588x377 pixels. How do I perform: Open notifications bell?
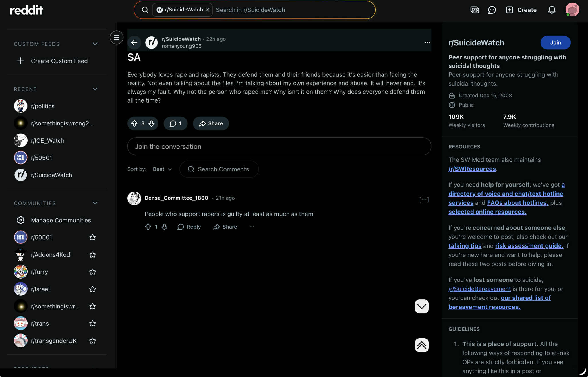552,10
